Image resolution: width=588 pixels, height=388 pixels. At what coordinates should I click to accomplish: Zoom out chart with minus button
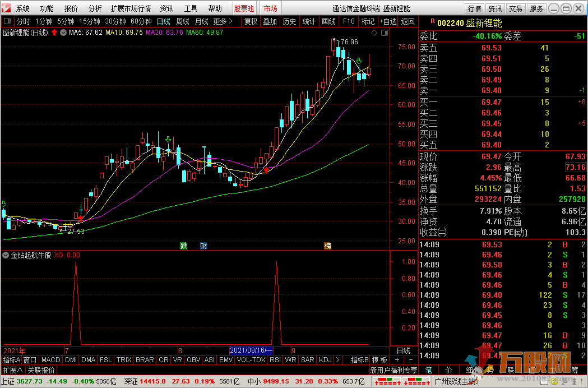411,360
